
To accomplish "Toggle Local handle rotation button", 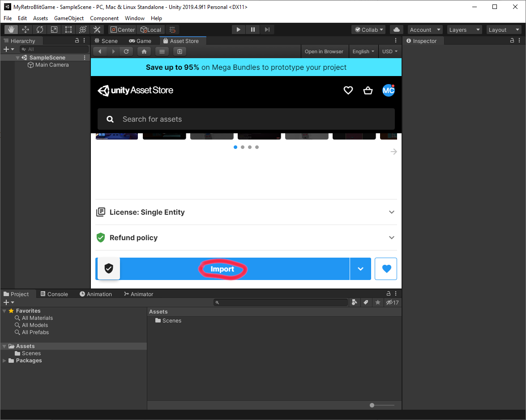I will coord(151,30).
